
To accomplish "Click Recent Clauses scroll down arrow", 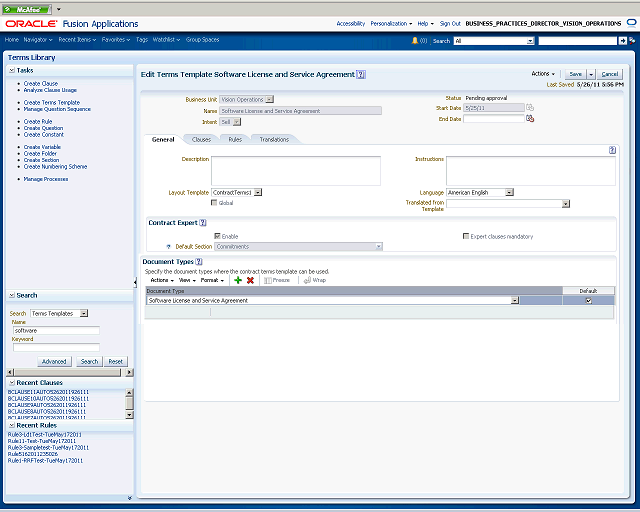I will tap(129, 415).
